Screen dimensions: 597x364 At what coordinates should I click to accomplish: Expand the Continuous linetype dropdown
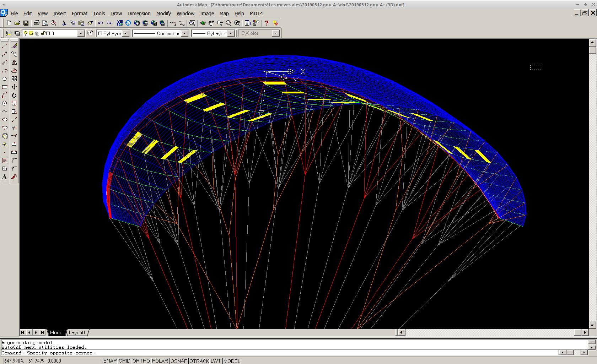point(184,33)
